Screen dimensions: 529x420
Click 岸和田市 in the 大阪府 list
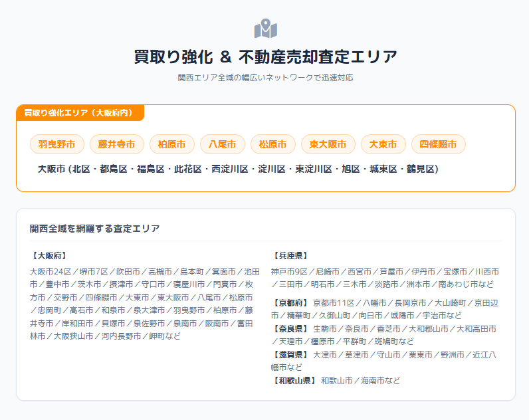tap(77, 324)
